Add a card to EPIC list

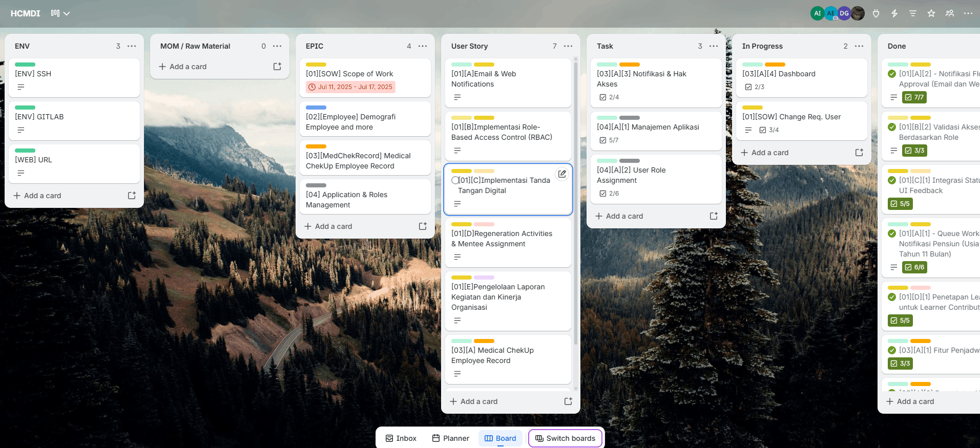coord(328,226)
